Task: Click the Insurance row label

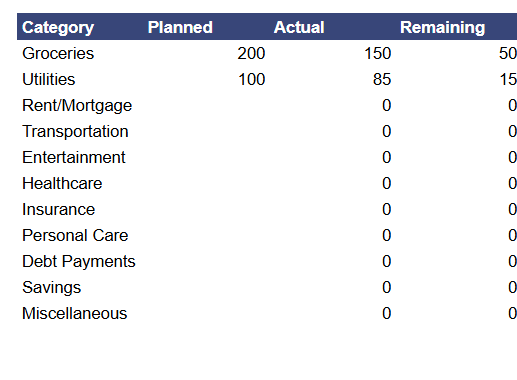Action: (x=58, y=209)
